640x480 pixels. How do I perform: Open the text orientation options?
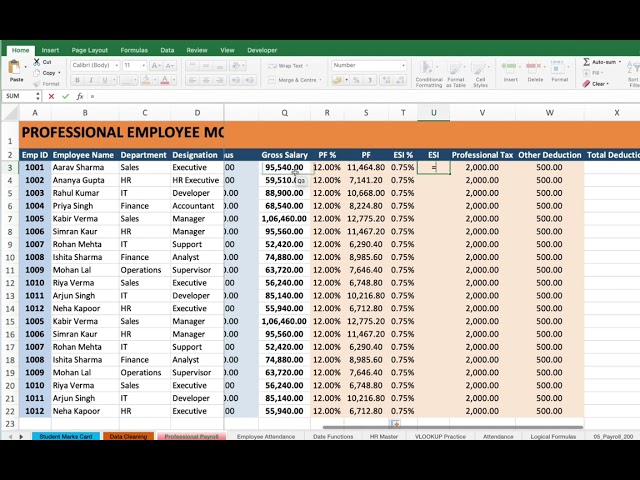pyautogui.click(x=236, y=66)
